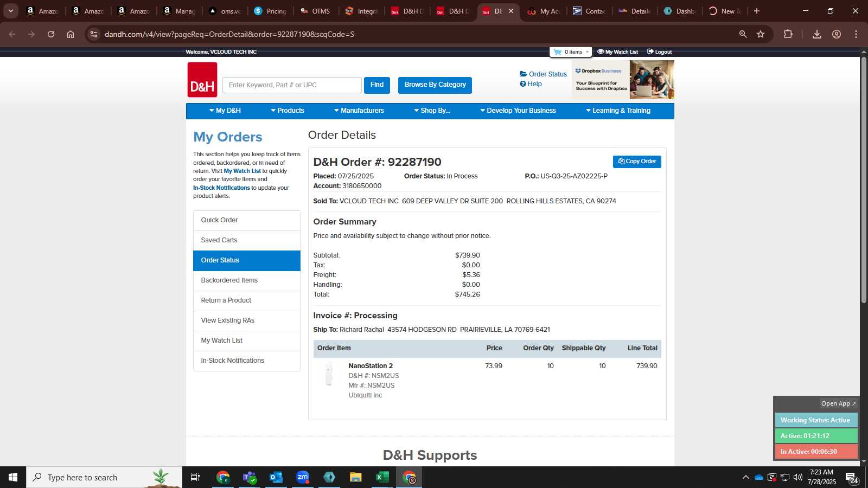
Task: Expand the Products menu
Action: (x=288, y=111)
